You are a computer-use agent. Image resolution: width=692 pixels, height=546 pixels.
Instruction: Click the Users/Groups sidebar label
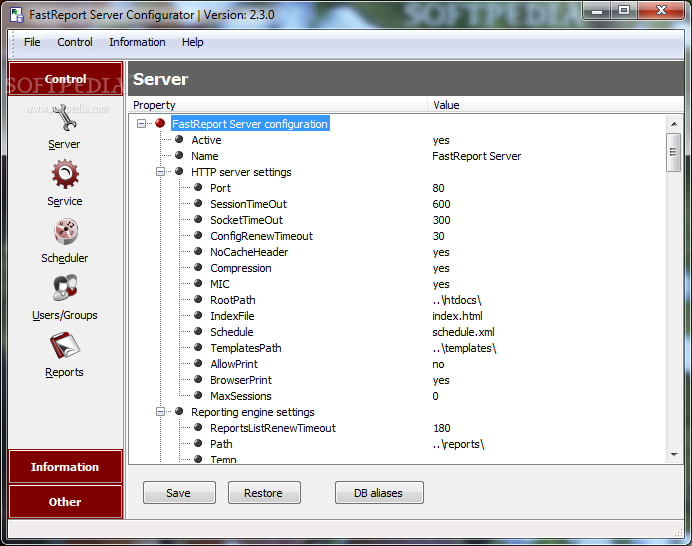[64, 315]
